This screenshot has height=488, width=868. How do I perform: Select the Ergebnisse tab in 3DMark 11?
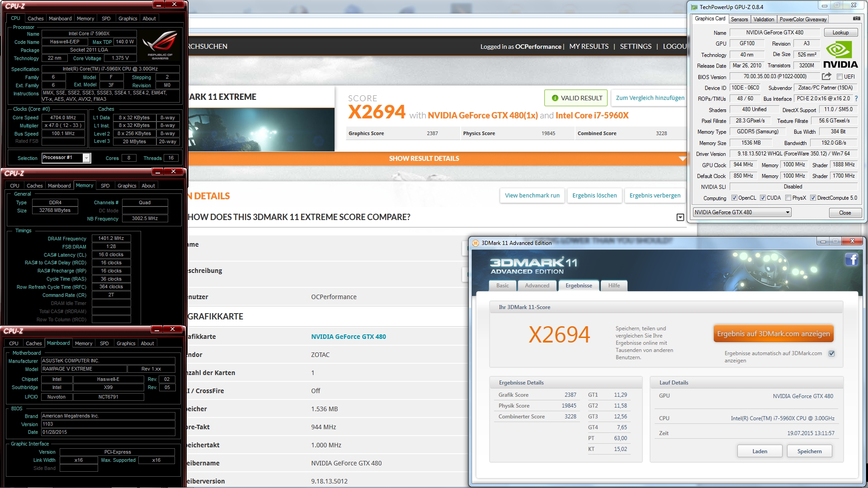pyautogui.click(x=579, y=286)
